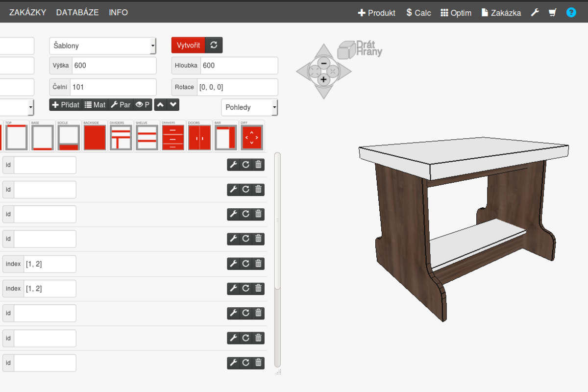The height and width of the screenshot is (392, 588).
Task: Open the Šablony dropdown
Action: [103, 46]
